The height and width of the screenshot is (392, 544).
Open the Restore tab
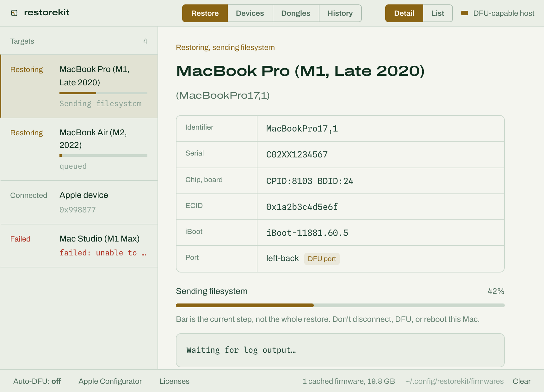coord(205,13)
